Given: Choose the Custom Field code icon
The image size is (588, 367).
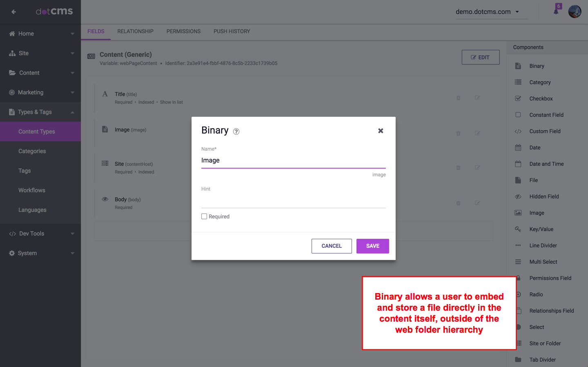Looking at the screenshot, I should click(518, 131).
